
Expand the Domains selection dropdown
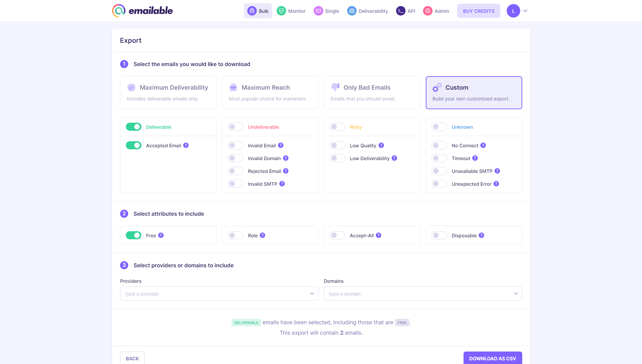point(423,294)
